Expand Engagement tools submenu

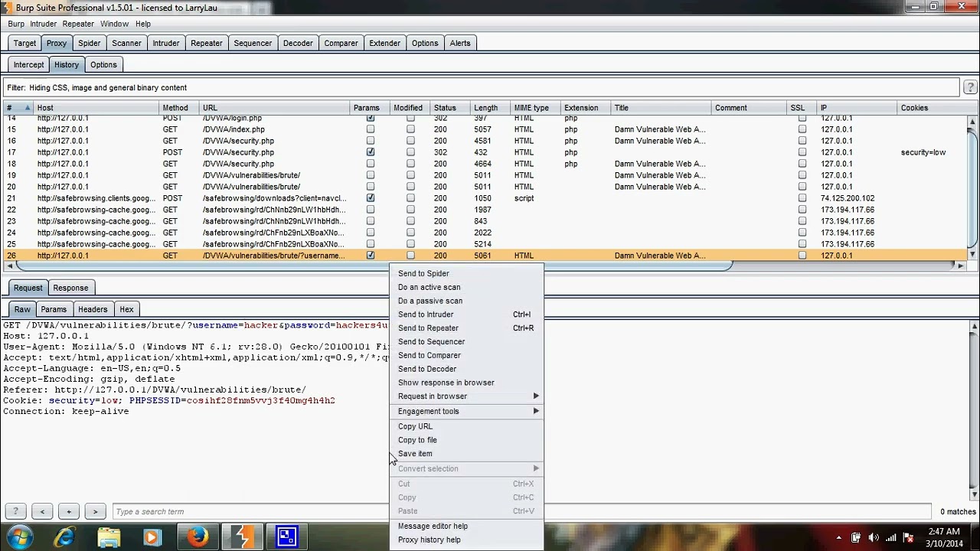click(x=467, y=411)
